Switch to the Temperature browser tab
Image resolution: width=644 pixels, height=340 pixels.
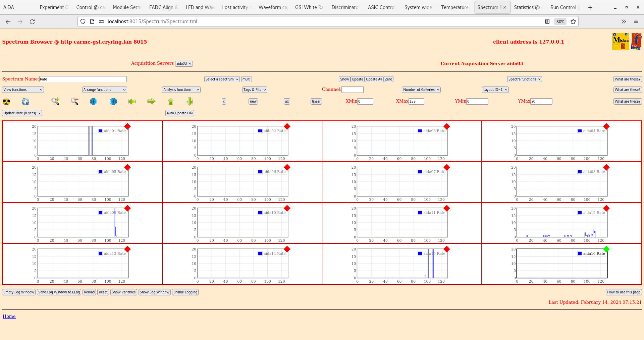[x=454, y=7]
